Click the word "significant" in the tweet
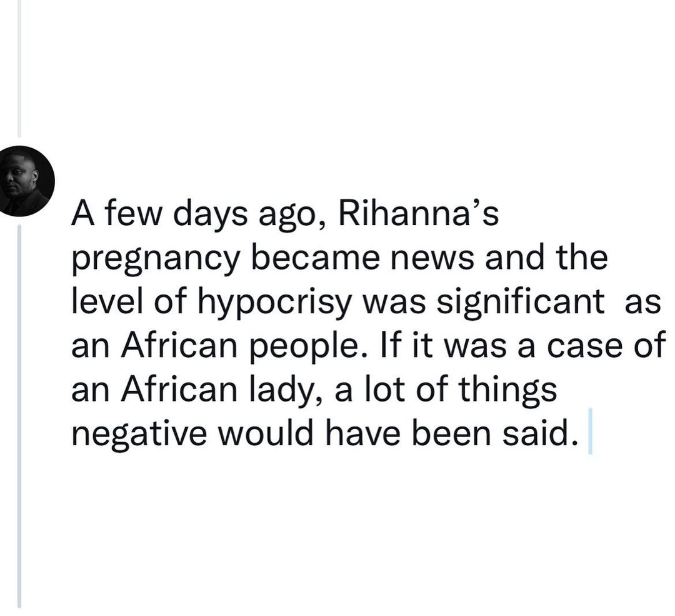Image resolution: width=675 pixels, height=616 pixels. pos(520,303)
